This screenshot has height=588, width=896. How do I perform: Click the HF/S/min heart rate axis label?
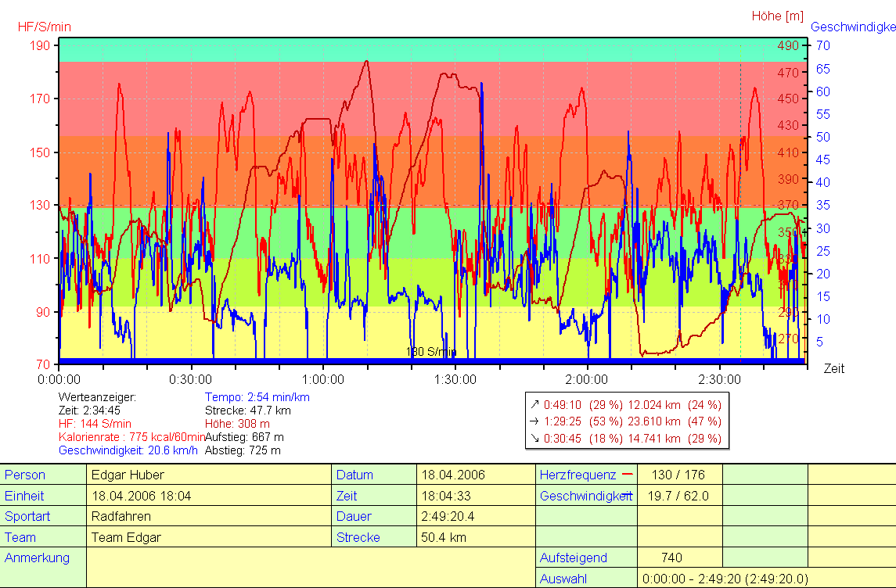44,27
